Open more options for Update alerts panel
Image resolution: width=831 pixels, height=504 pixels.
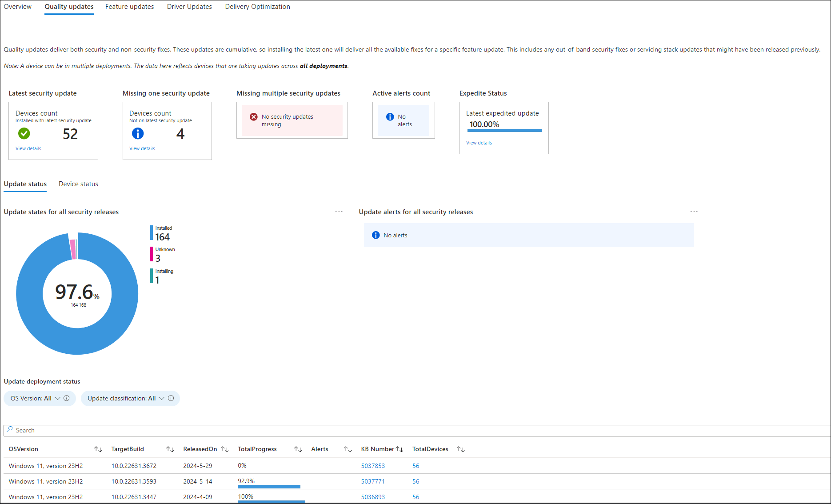(x=694, y=212)
